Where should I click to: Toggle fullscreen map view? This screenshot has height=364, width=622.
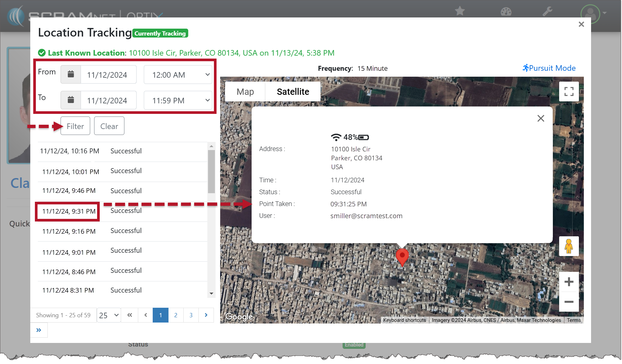pos(569,91)
